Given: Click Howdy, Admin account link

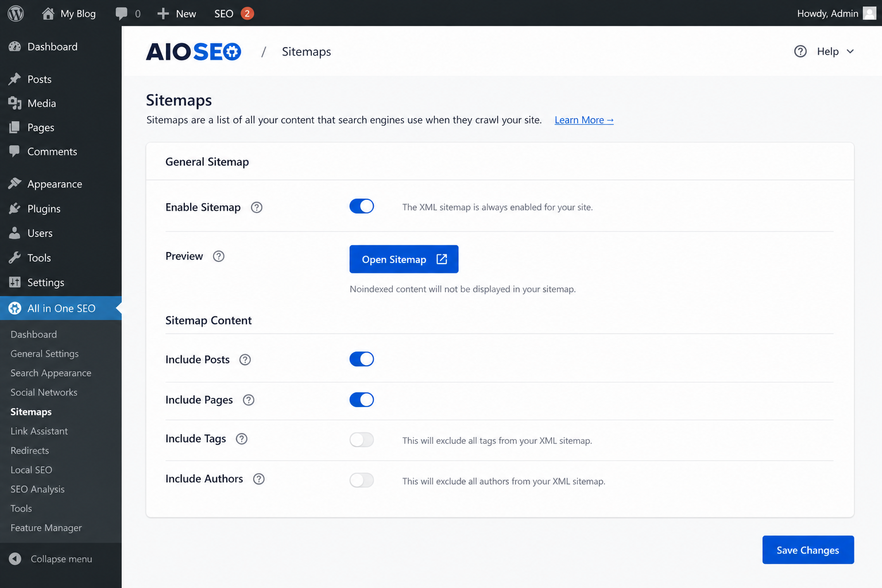Looking at the screenshot, I should pyautogui.click(x=827, y=13).
